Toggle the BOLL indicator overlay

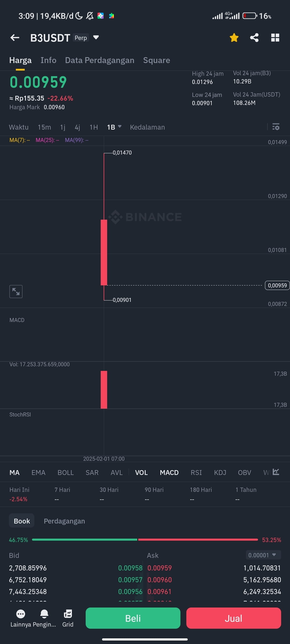pyautogui.click(x=66, y=472)
